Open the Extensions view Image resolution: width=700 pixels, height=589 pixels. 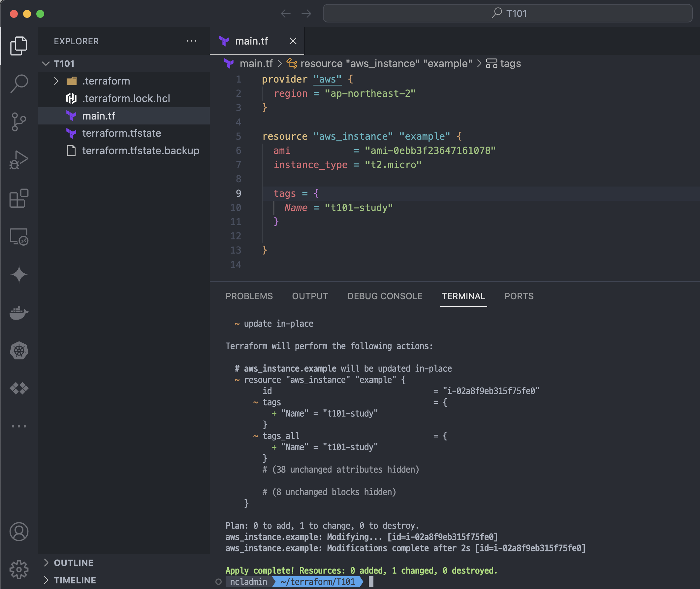tap(19, 198)
